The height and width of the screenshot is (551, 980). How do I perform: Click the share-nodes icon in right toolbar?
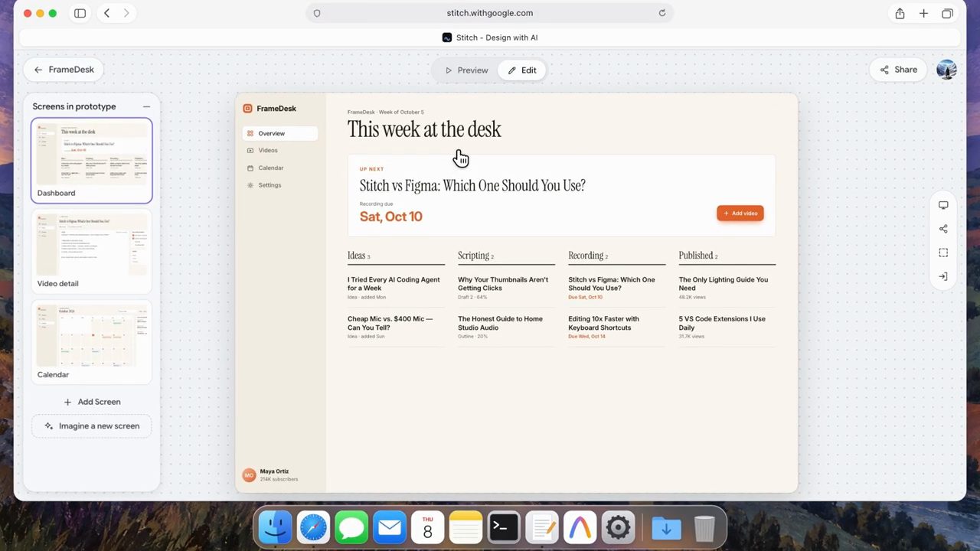pos(943,229)
